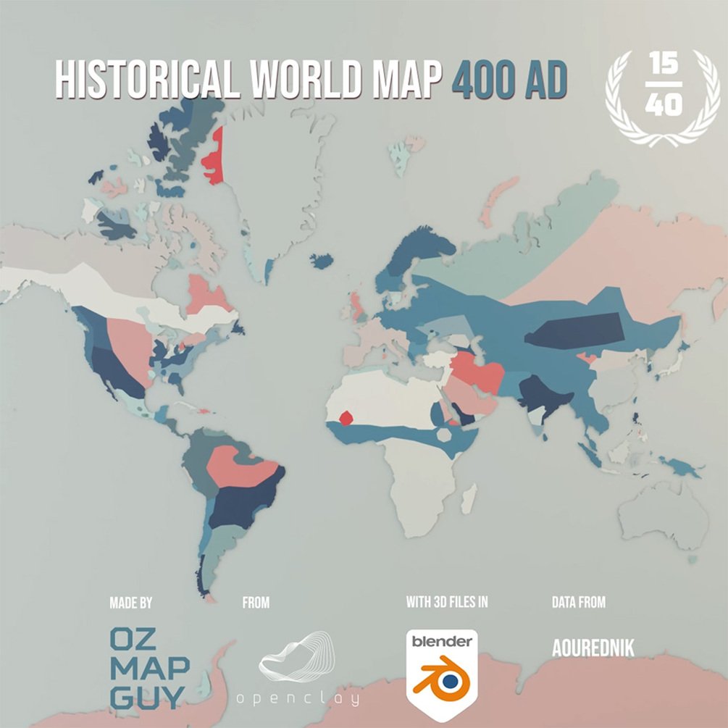The width and height of the screenshot is (728, 728).
Task: Click the bright red strip in northwest Greenland
Action: click(214, 156)
